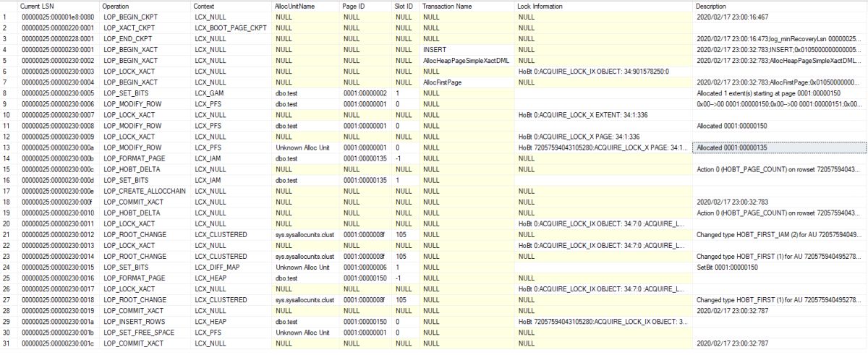Image resolution: width=868 pixels, height=355 pixels.
Task: Click the Page ID column header
Action: tap(366, 6)
